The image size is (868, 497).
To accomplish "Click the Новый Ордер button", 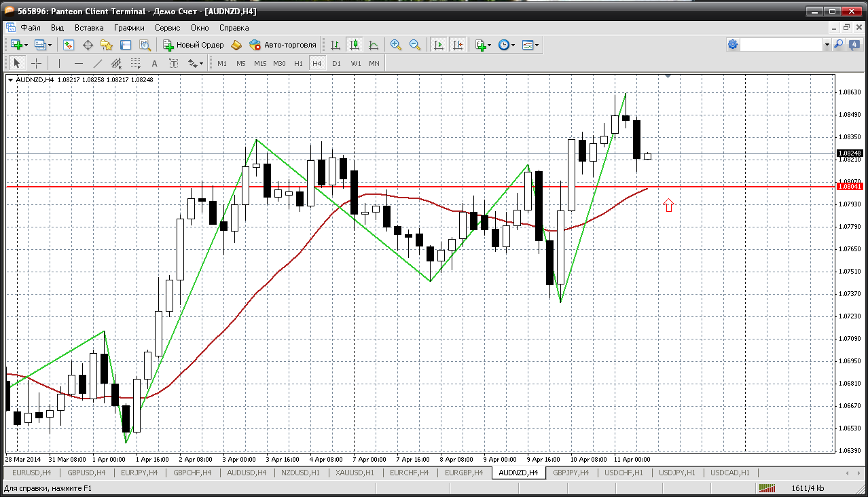I will point(194,45).
